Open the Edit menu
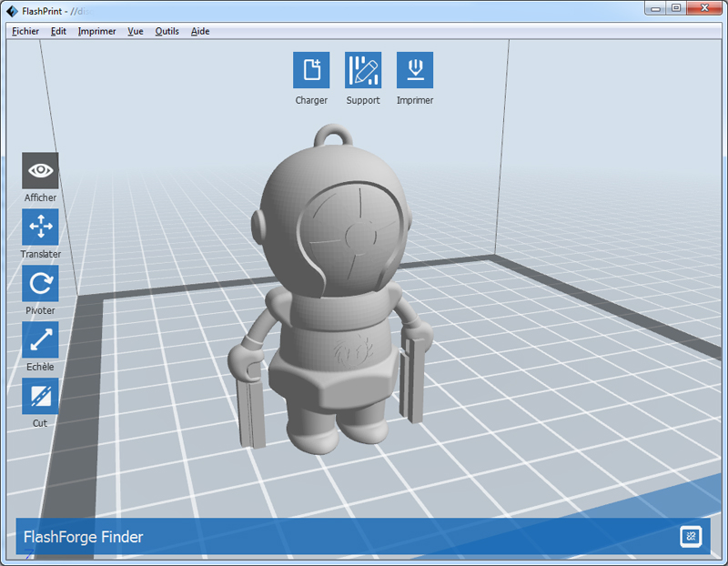728x566 pixels. 58,31
